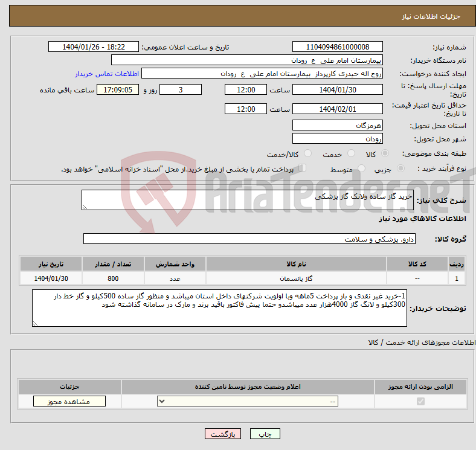
Task: Click the general need description text area
Action: (248, 200)
